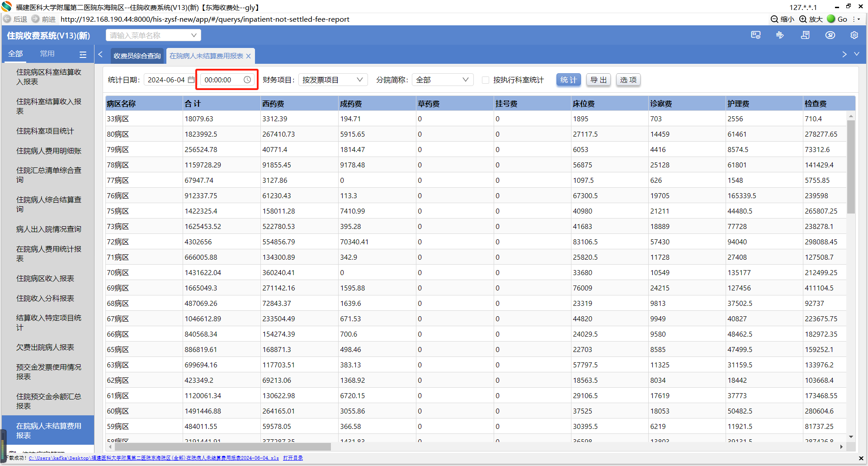This screenshot has height=466, width=868.
Task: Click the forward arrow icon in browser bar
Action: [35, 19]
